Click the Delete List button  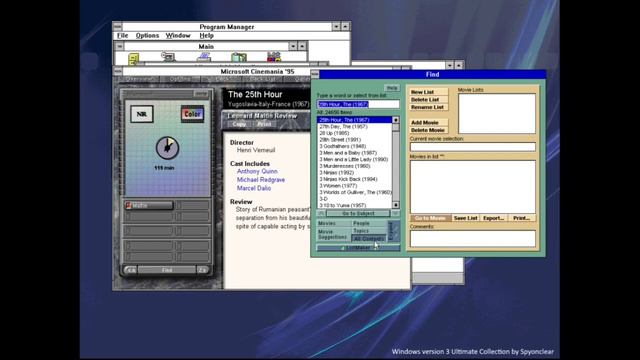click(x=429, y=100)
